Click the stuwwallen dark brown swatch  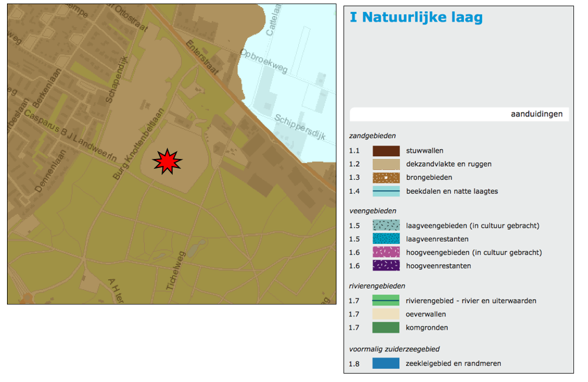pos(385,151)
